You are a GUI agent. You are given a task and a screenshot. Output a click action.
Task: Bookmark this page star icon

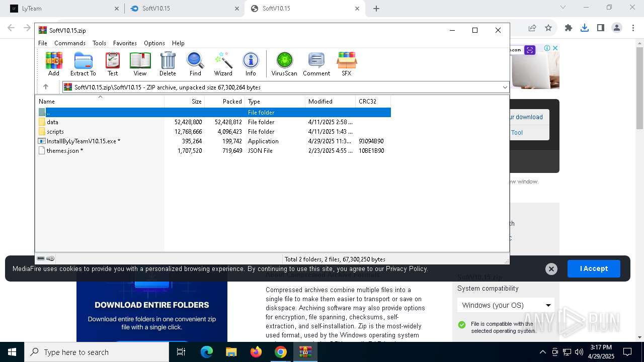548,28
